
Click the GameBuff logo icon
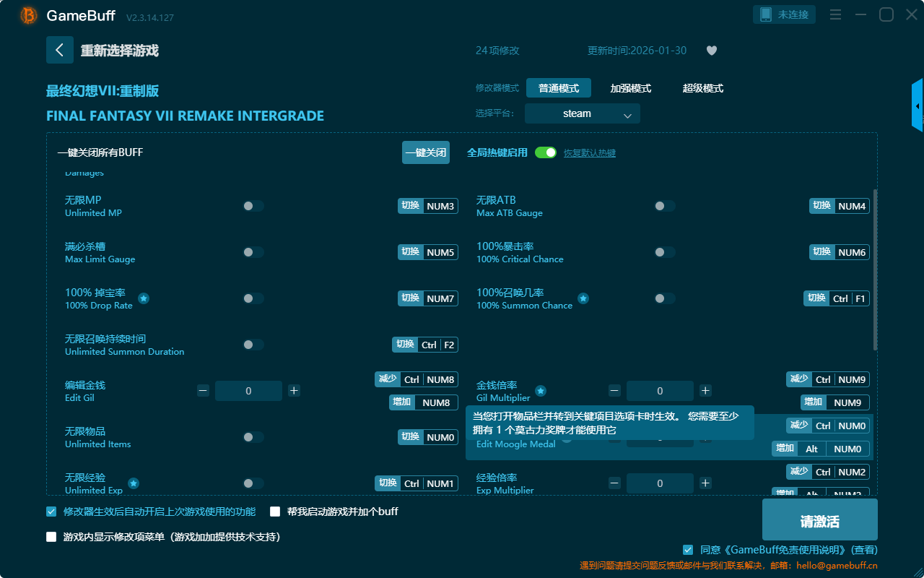pos(29,15)
